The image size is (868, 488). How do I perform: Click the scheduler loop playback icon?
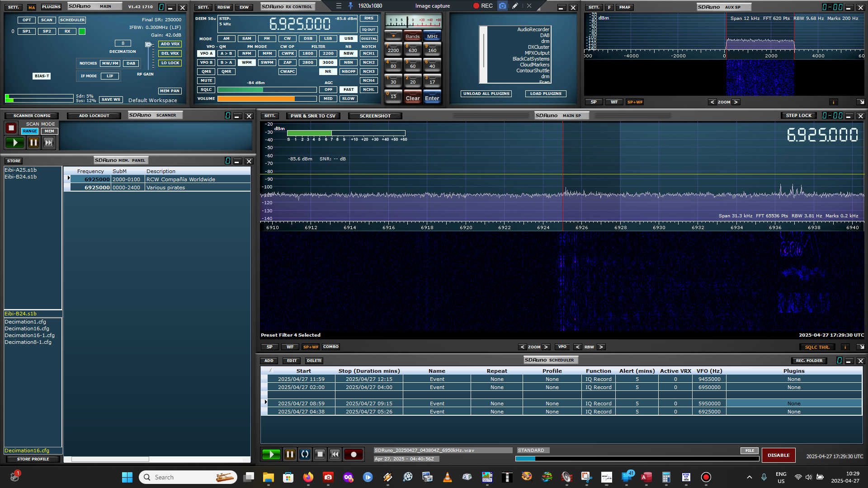[x=305, y=455]
